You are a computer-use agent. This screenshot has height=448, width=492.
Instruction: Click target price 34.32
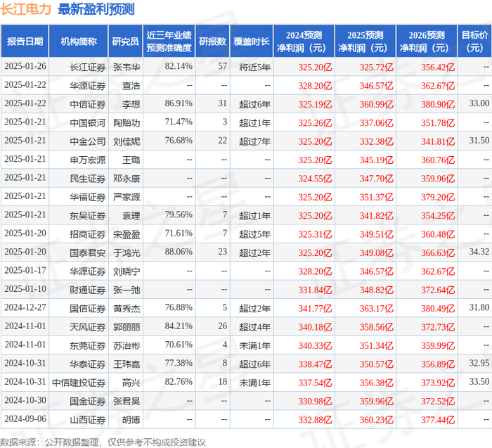coord(479,252)
